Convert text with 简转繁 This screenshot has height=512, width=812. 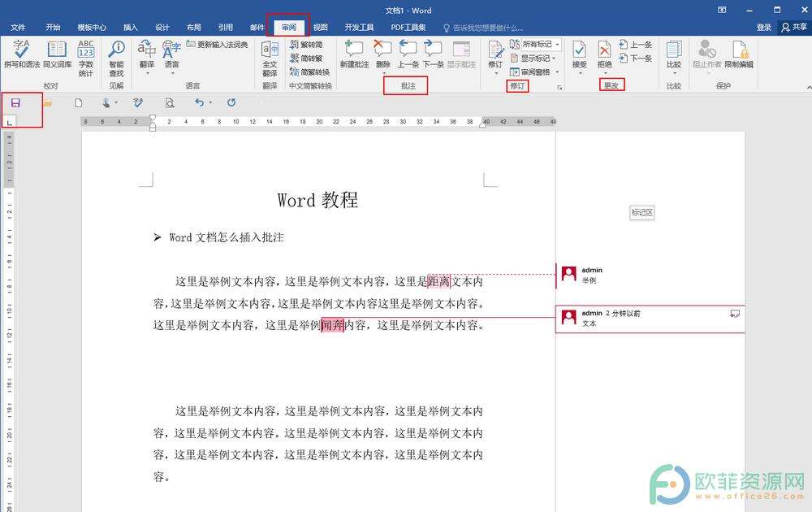tap(306, 58)
